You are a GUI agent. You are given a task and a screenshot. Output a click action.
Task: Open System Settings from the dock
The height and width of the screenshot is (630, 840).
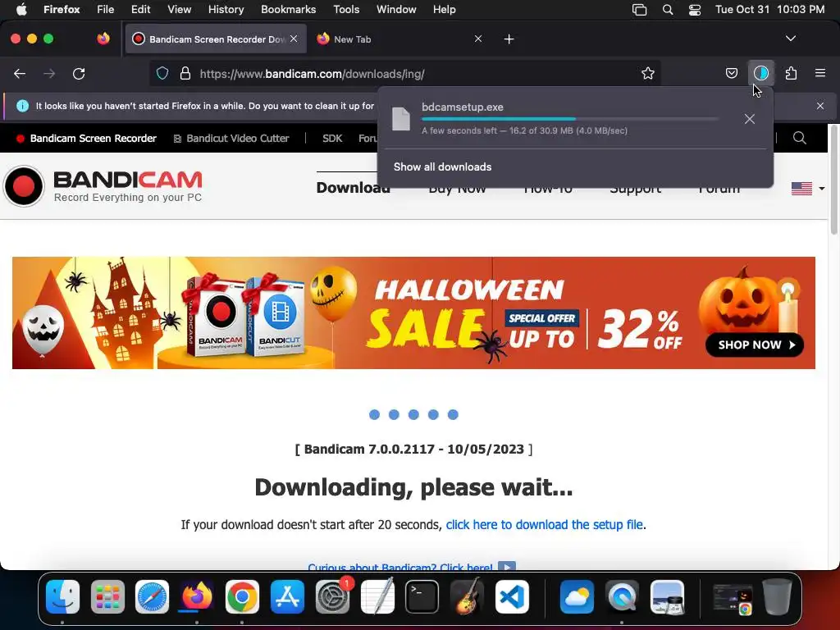click(x=332, y=596)
